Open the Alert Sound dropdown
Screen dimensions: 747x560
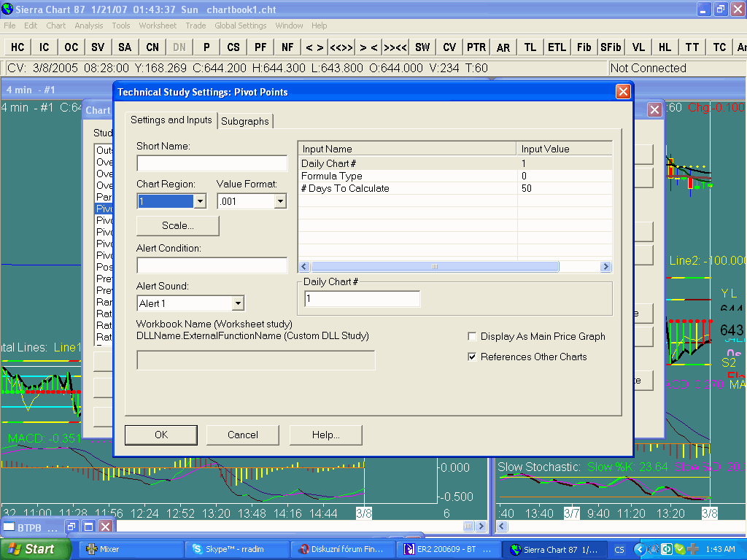[238, 303]
